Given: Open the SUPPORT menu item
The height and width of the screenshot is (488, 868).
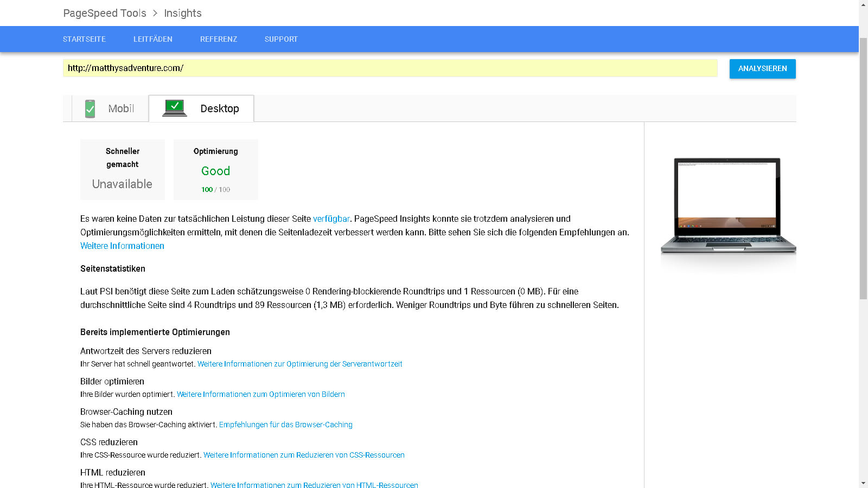Looking at the screenshot, I should tap(281, 39).
